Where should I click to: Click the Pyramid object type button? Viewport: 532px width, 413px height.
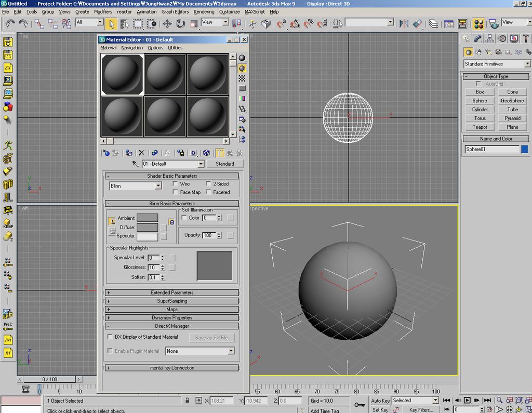pyautogui.click(x=512, y=118)
